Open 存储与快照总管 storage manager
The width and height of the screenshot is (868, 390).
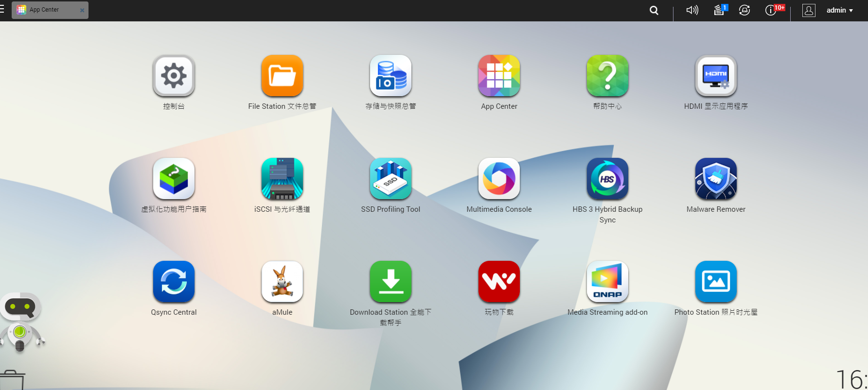coord(390,76)
